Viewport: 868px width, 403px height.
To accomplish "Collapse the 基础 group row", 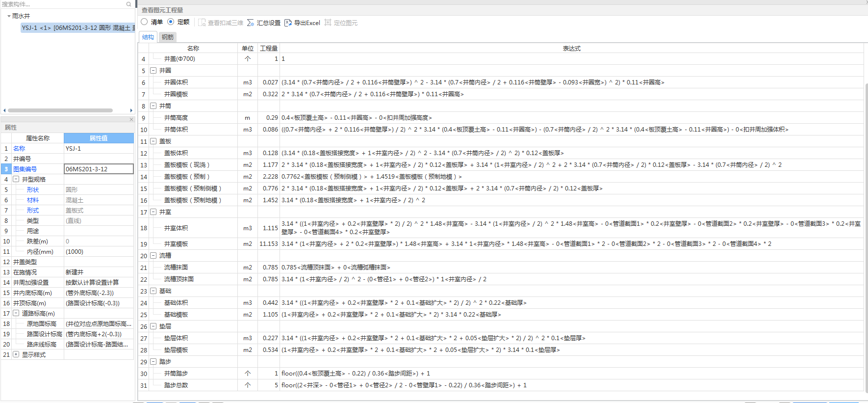I will 153,291.
